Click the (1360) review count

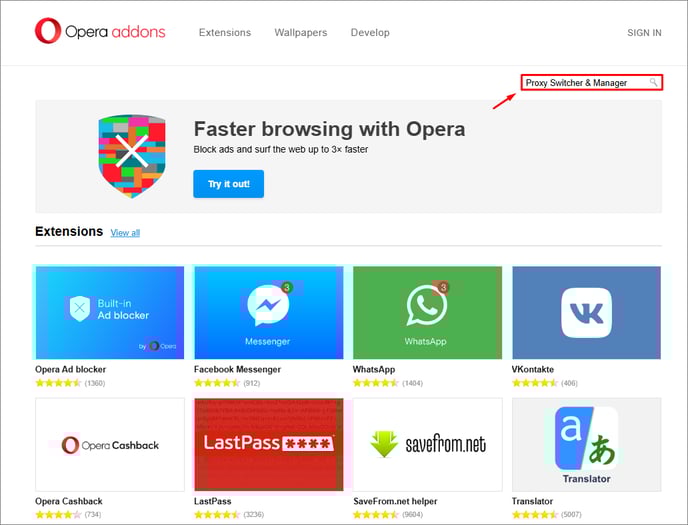point(95,383)
